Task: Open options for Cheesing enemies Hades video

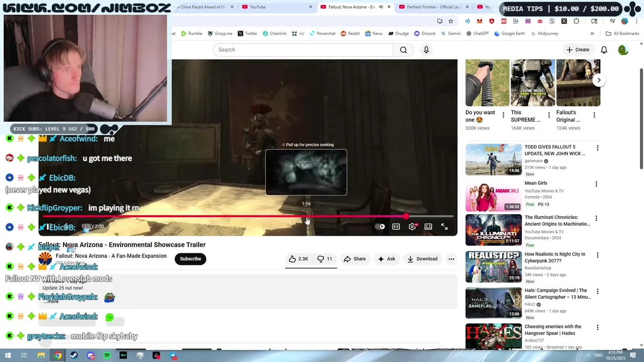Action: pos(597,328)
